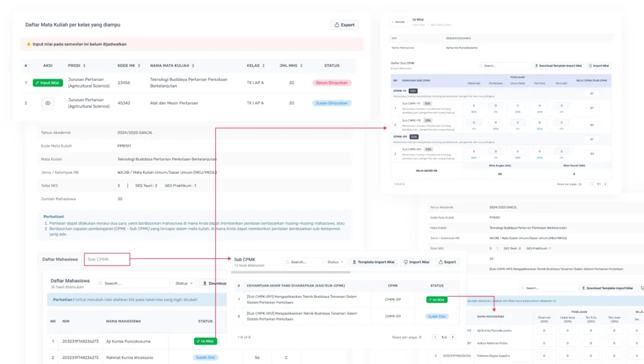Export the Daftar Mata Kuliah course list

(x=344, y=25)
